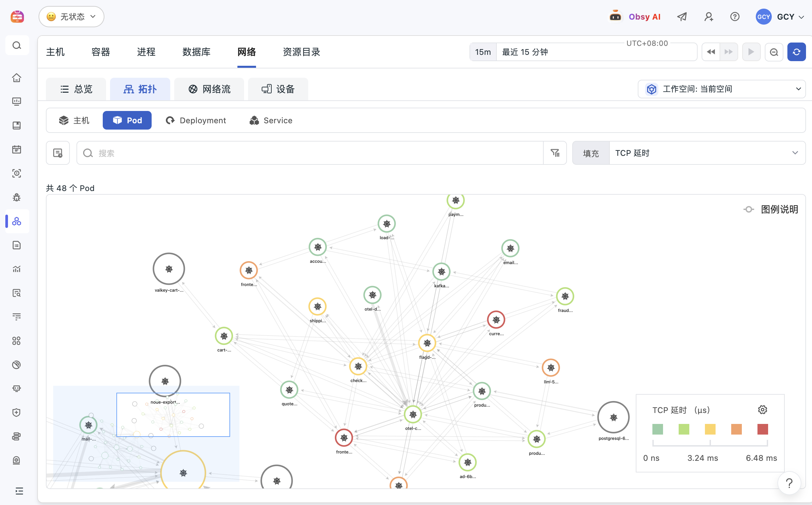812x505 pixels.
Task: Select the otel-c... pod node
Action: pos(413,415)
